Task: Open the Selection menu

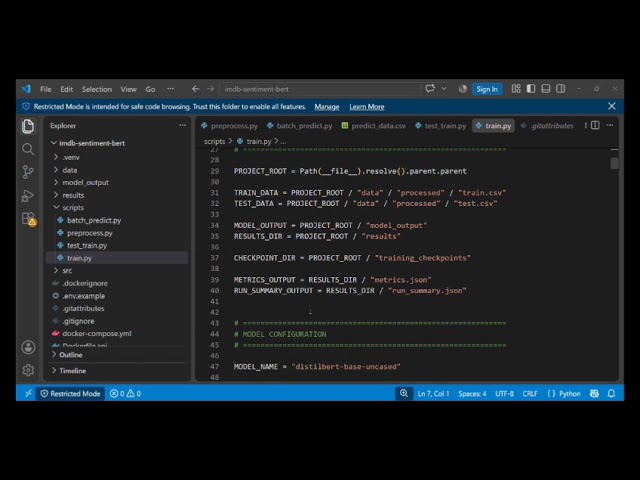Action: point(97,89)
